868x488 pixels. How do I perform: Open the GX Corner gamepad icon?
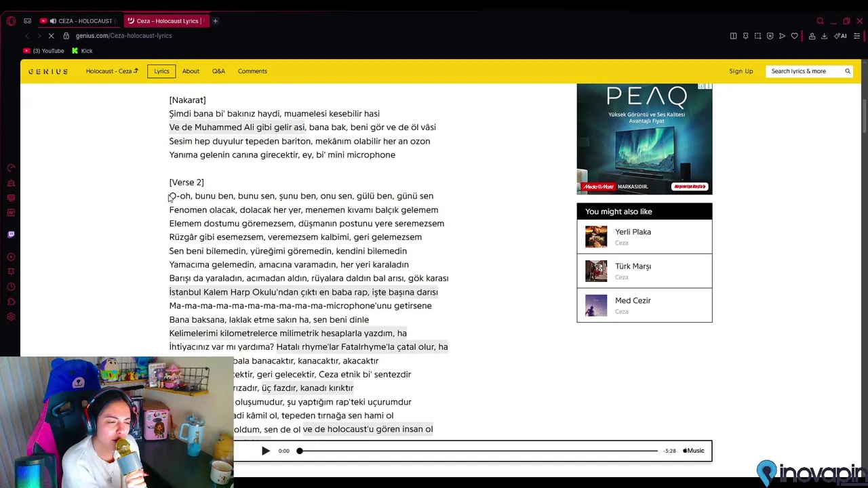(x=27, y=21)
